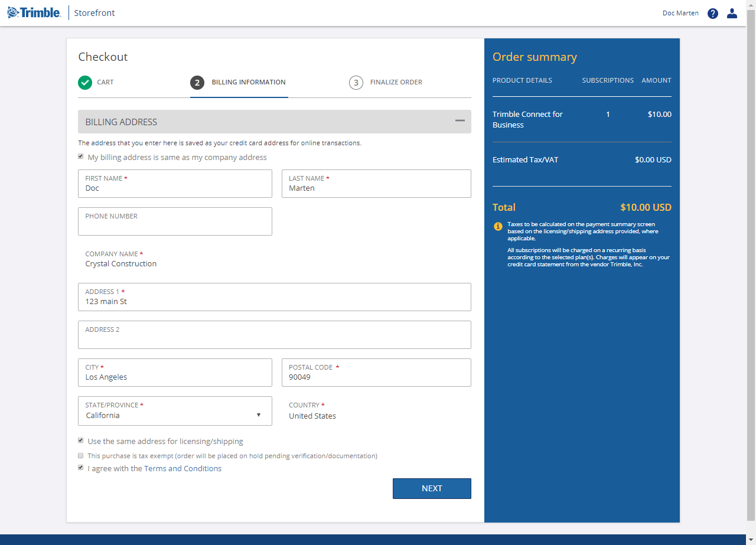Image resolution: width=756 pixels, height=545 pixels.
Task: Click the Total label in order summary
Action: (x=504, y=207)
